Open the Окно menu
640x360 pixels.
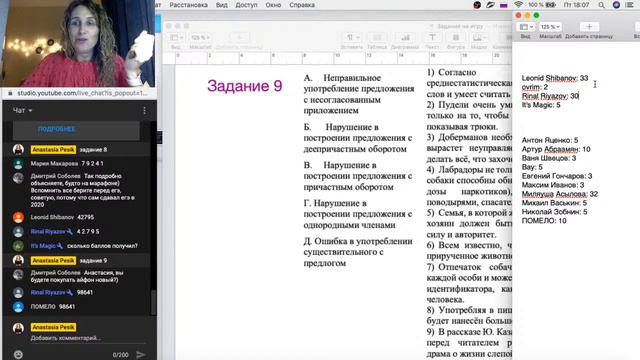point(273,5)
